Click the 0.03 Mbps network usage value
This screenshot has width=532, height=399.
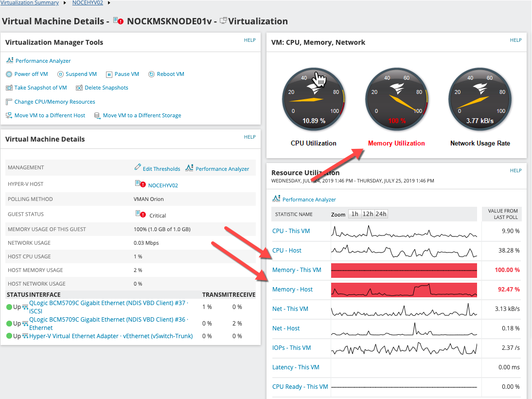[146, 243]
